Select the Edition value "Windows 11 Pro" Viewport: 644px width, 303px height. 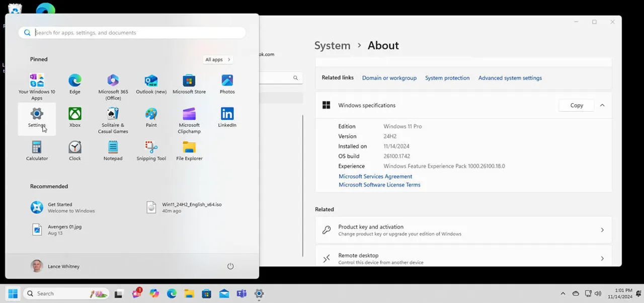click(x=403, y=126)
